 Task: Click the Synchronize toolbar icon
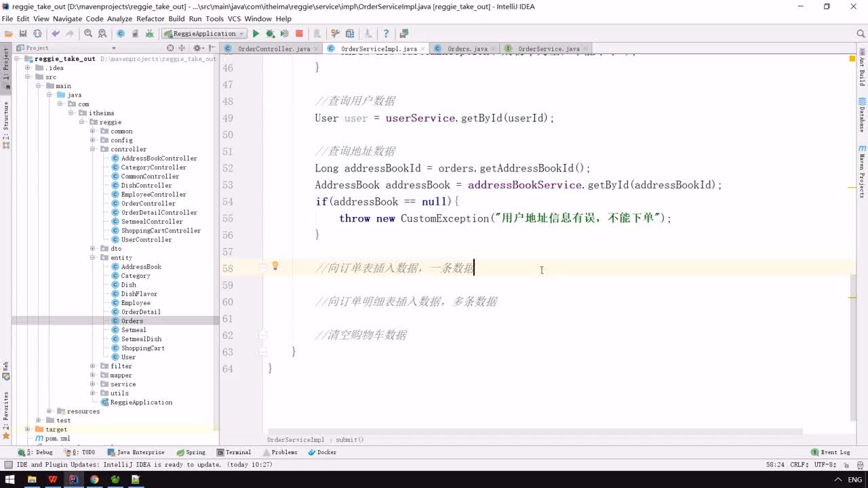tap(37, 33)
